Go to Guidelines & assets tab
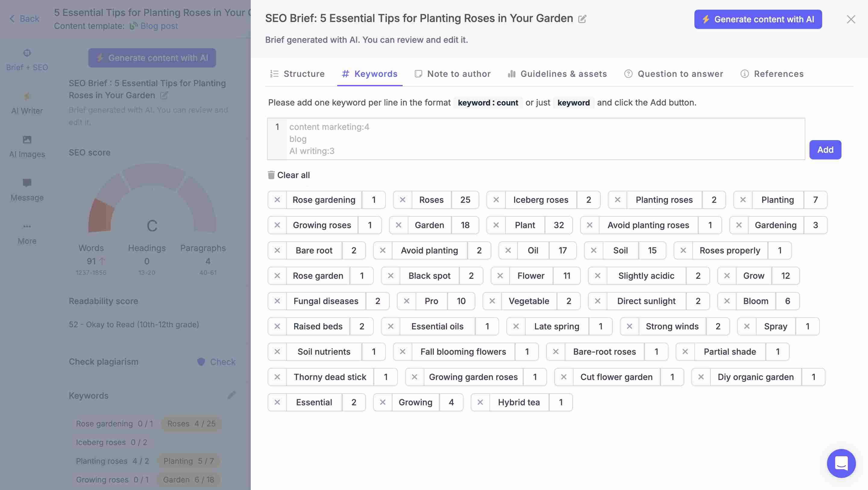868x490 pixels. pos(557,74)
